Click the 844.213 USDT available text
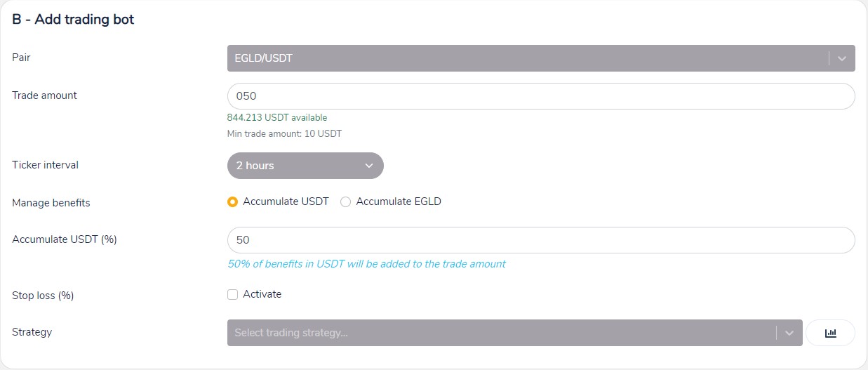 277,118
